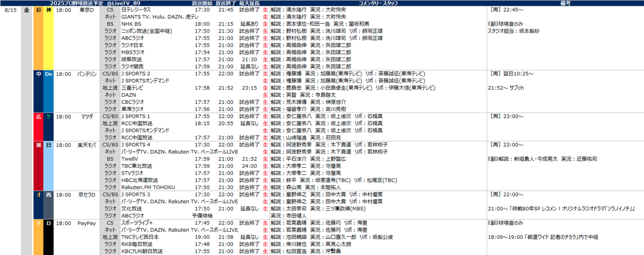Image resolution: width=644 pixels, height=255 pixels.
Task: Click the venue cell '楽天モバ'
Action: coord(86,145)
